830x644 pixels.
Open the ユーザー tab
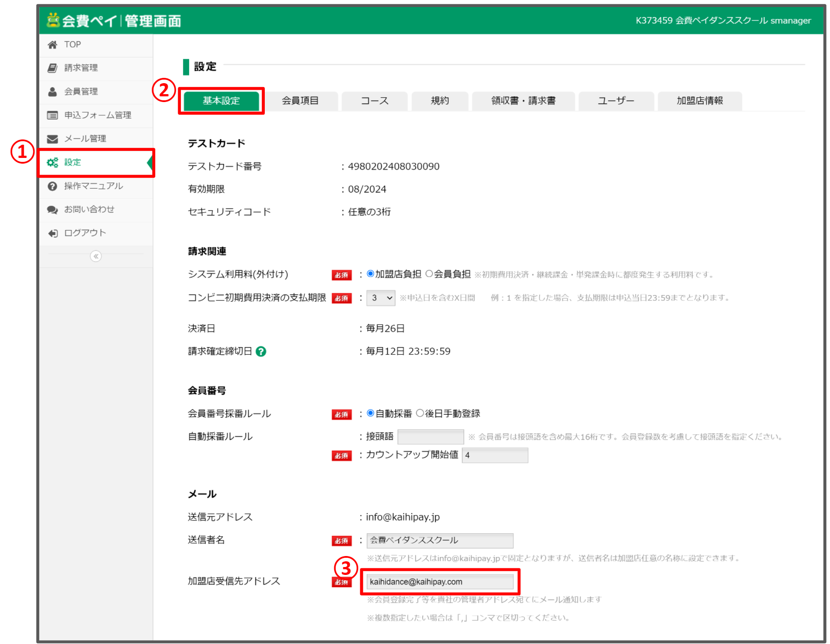(616, 101)
